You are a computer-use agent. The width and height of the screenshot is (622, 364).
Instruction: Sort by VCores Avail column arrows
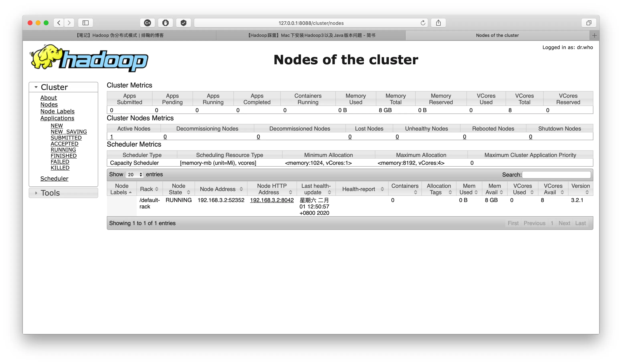pos(562,192)
